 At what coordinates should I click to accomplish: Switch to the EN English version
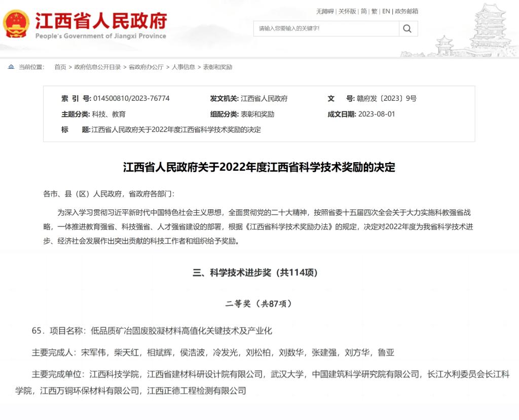click(386, 11)
